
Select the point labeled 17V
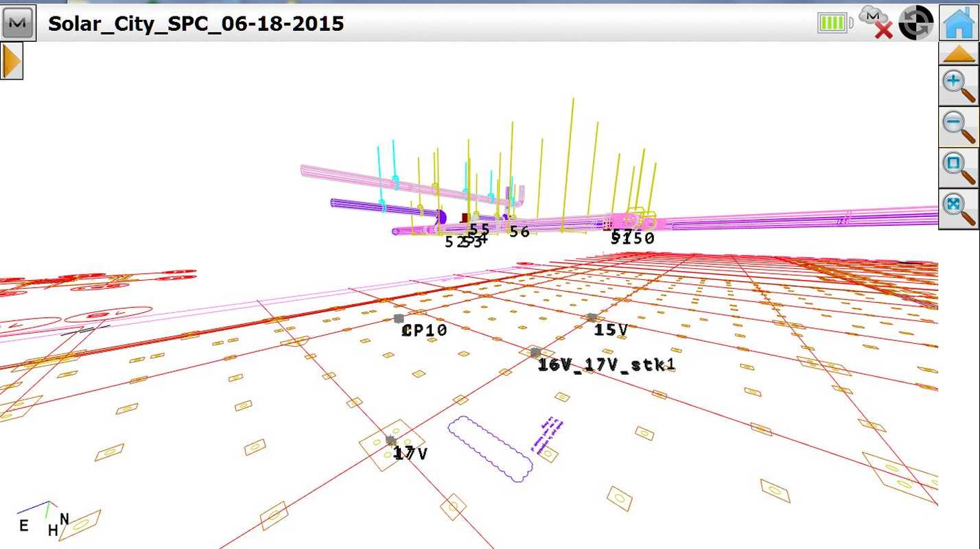(x=391, y=440)
